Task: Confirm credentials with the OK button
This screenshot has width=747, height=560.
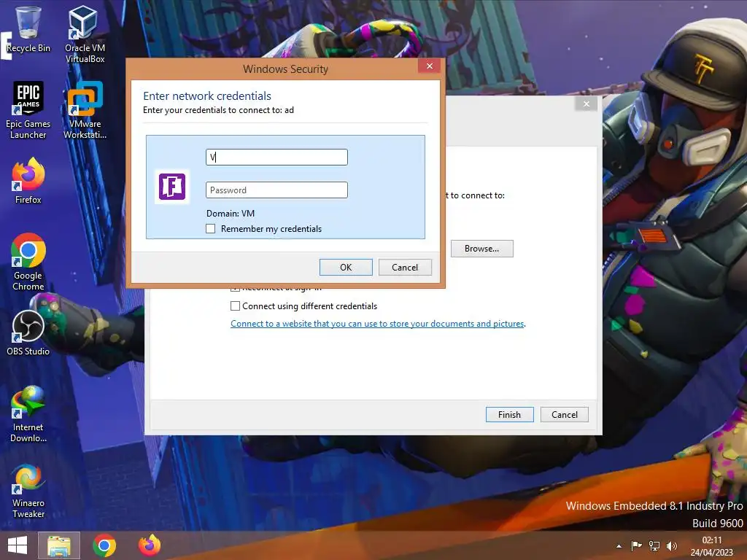Action: [346, 267]
